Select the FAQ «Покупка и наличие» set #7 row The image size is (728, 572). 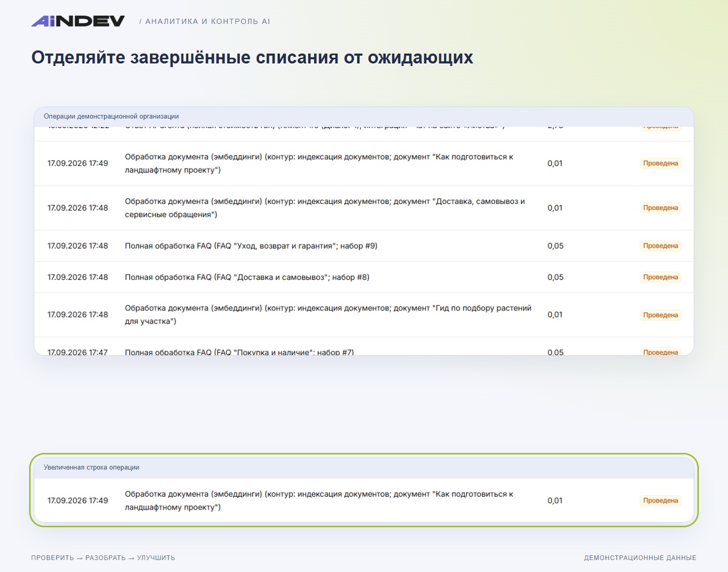[364, 347]
